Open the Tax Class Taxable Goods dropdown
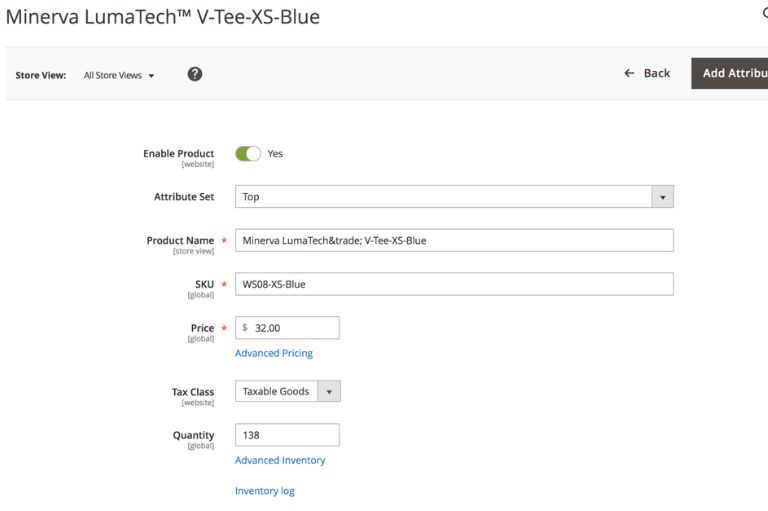The height and width of the screenshot is (511, 768). (x=288, y=391)
